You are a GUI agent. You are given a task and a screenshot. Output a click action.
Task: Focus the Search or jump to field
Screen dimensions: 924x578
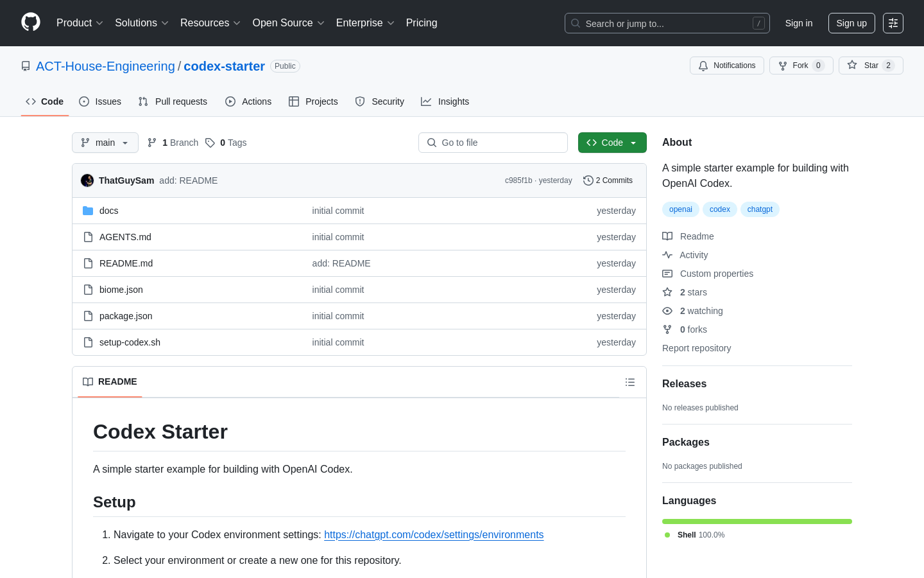click(x=667, y=23)
